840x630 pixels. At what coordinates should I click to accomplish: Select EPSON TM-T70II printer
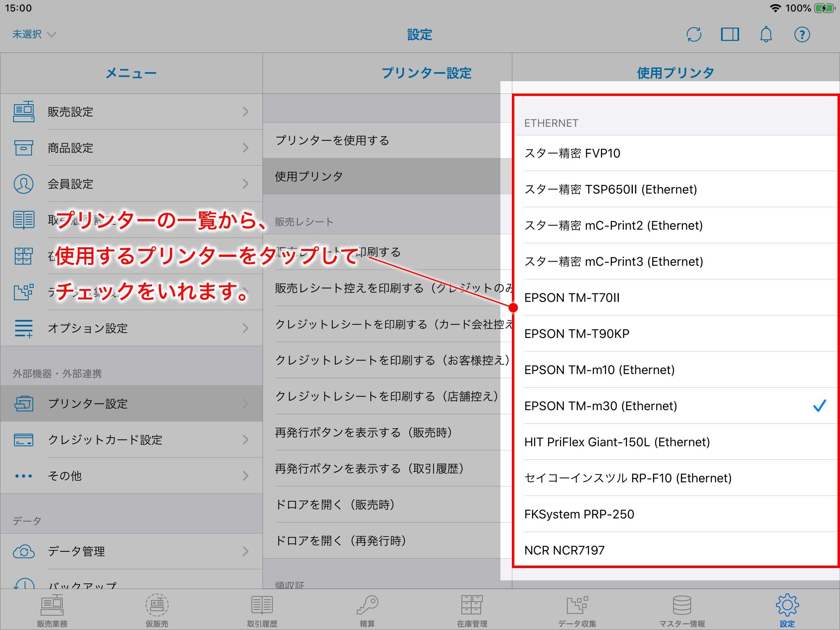[676, 298]
